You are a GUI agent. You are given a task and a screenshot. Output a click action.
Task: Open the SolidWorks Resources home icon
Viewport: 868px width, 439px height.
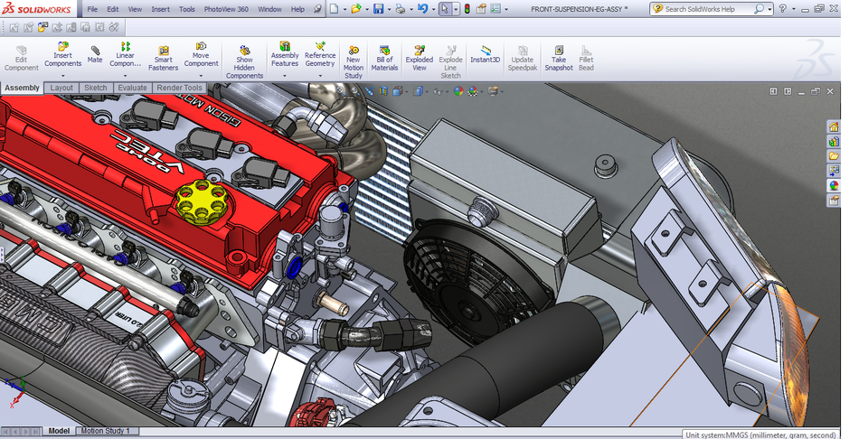[x=834, y=126]
